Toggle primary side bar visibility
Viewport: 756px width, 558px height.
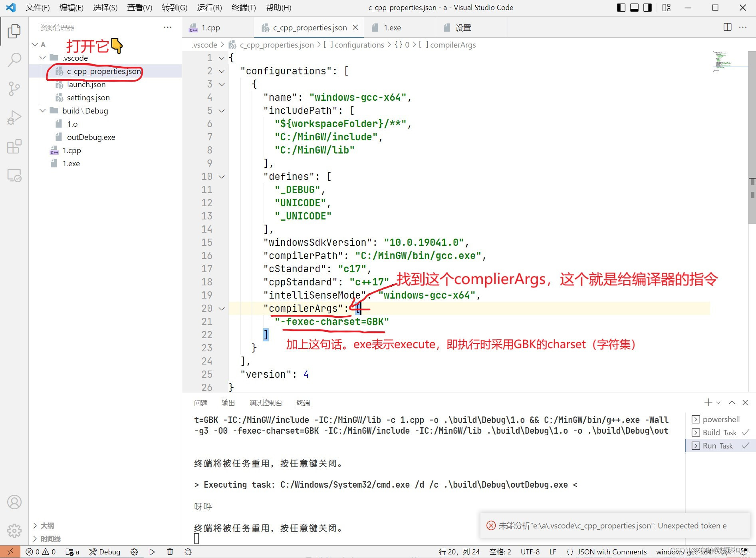621,8
